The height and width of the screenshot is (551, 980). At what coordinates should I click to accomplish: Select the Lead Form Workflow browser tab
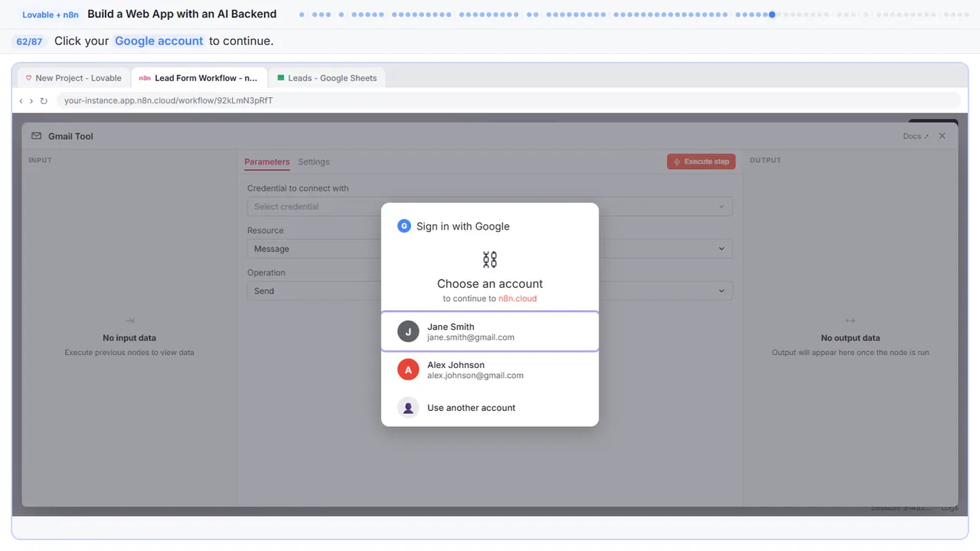click(199, 78)
